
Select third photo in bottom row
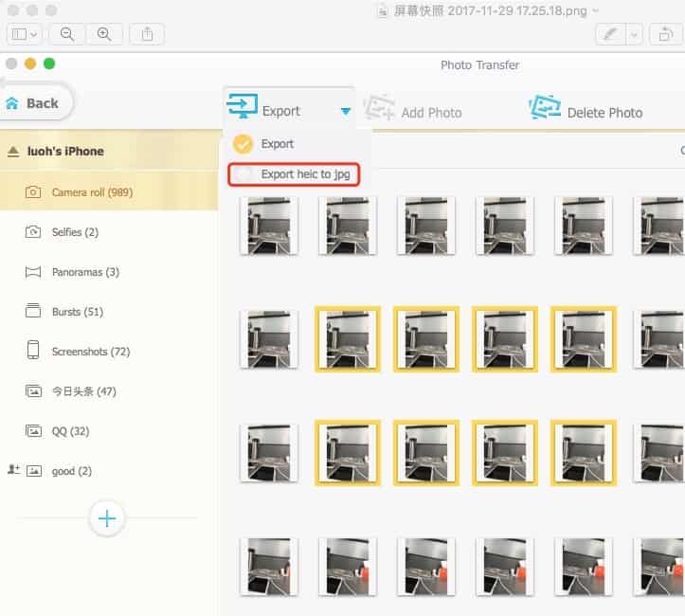[x=426, y=567]
